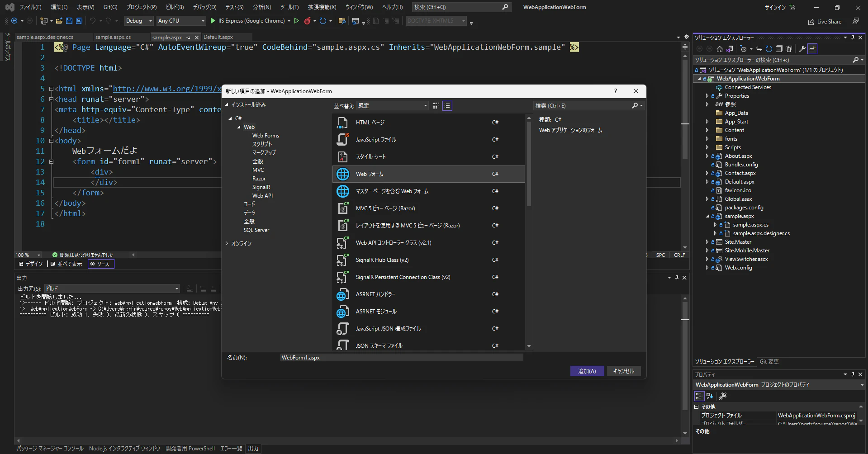The height and width of the screenshot is (454, 868).
Task: Open the 並べ替え sort order dropdown
Action: pyautogui.click(x=392, y=106)
